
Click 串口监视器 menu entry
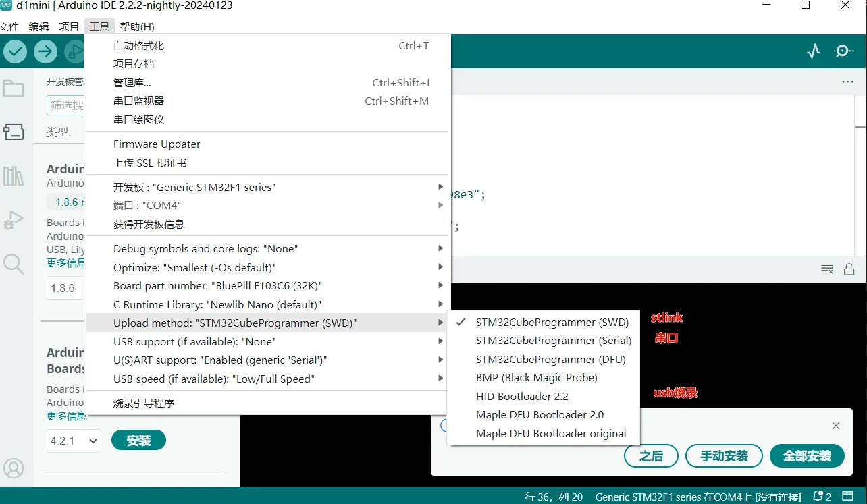click(x=138, y=101)
